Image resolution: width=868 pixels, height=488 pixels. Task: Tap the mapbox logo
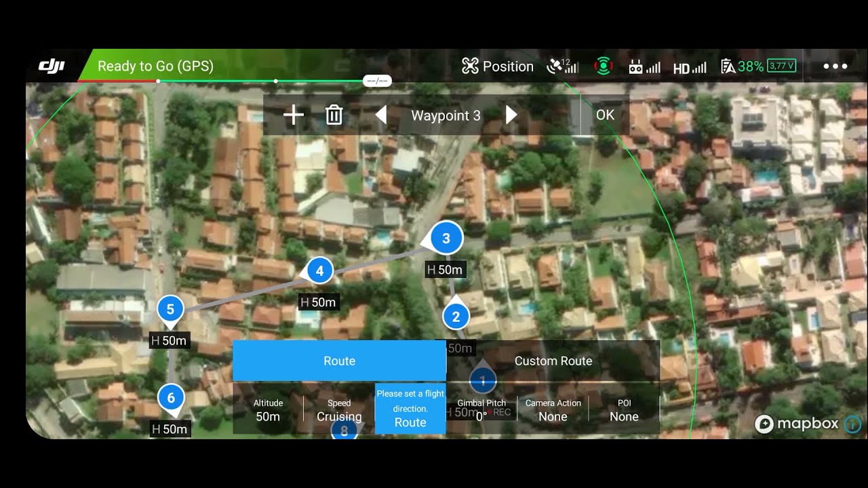coord(797,424)
